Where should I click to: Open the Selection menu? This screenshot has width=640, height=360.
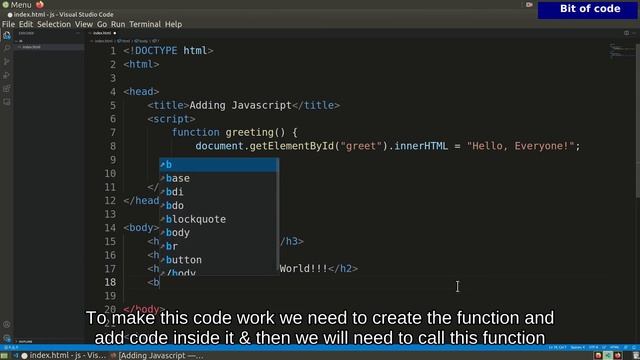pos(54,24)
